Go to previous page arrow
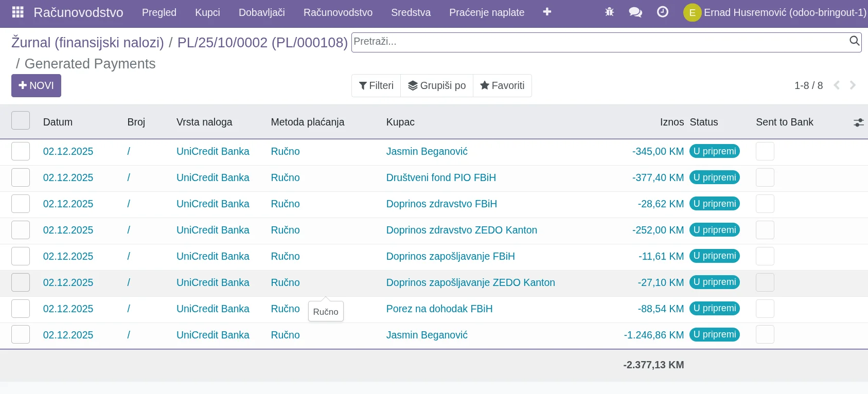This screenshot has width=868, height=394. 837,85
